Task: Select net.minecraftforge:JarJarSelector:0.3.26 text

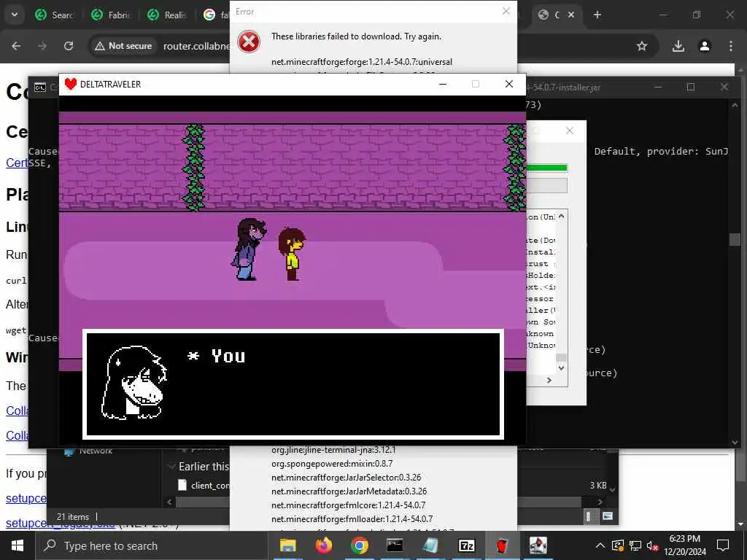Action: tap(346, 477)
